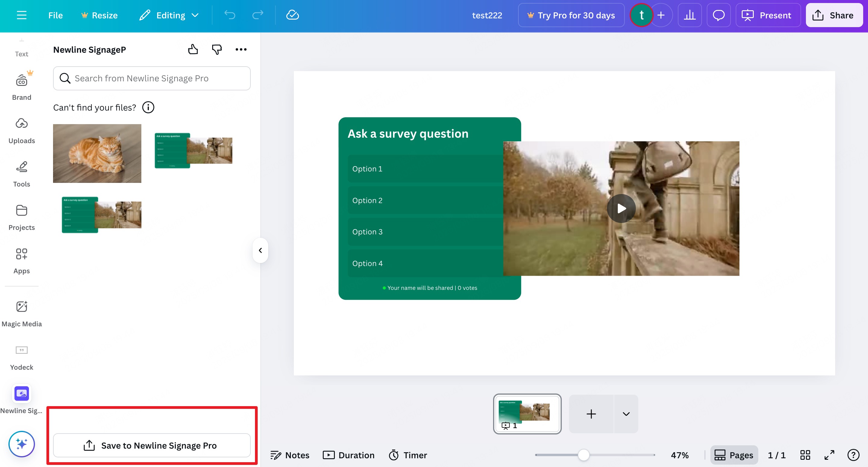The height and width of the screenshot is (467, 868).
Task: Collapse the side panel with the arrow
Action: tap(260, 250)
